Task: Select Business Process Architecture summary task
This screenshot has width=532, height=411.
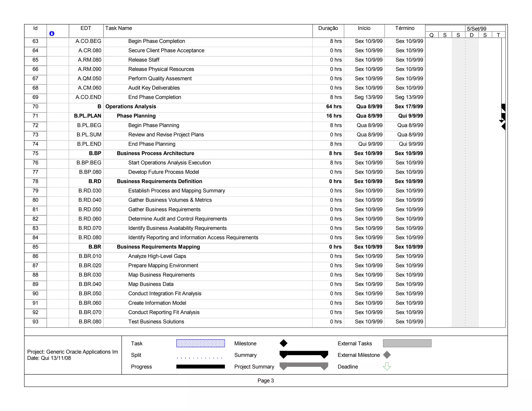Action: (155, 154)
